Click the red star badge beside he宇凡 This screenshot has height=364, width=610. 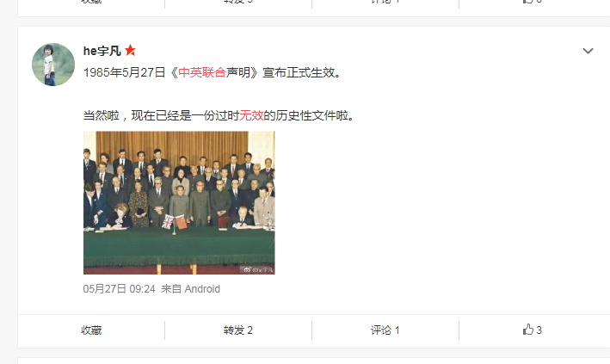point(130,50)
